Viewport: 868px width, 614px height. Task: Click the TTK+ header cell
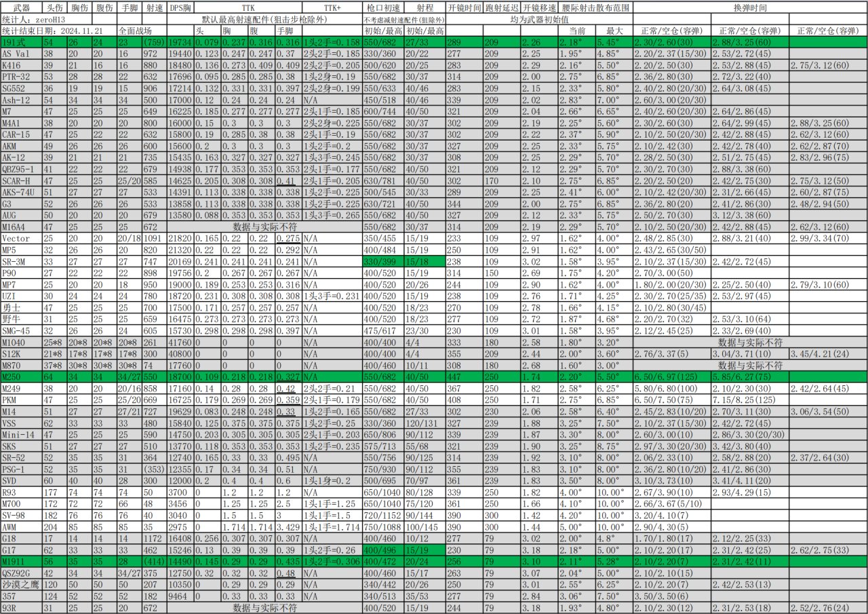(x=332, y=7)
